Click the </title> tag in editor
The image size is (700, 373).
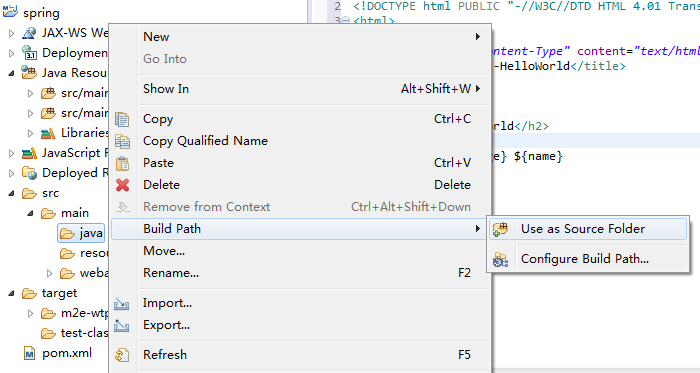[x=598, y=66]
